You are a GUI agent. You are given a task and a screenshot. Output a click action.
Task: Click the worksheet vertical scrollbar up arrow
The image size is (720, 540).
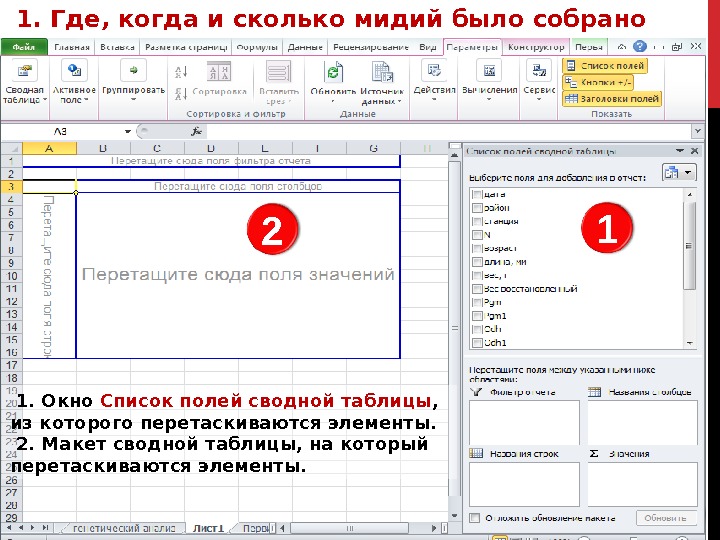click(455, 156)
